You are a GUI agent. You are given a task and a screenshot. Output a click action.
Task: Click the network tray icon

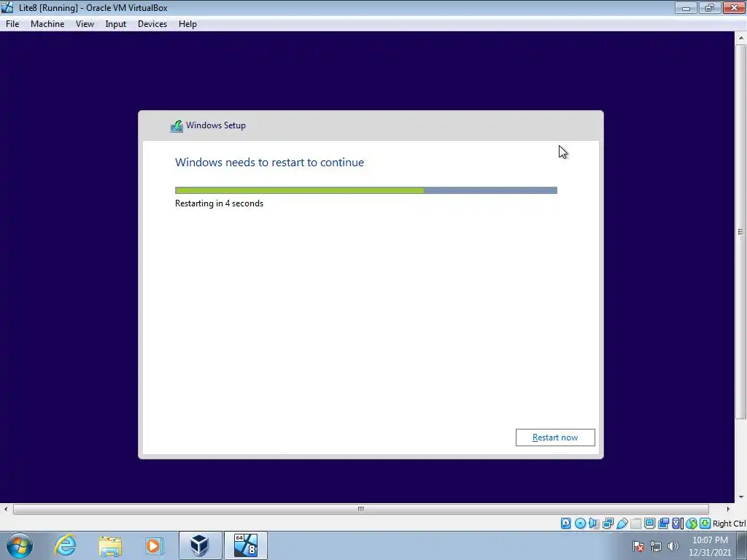[x=656, y=546]
